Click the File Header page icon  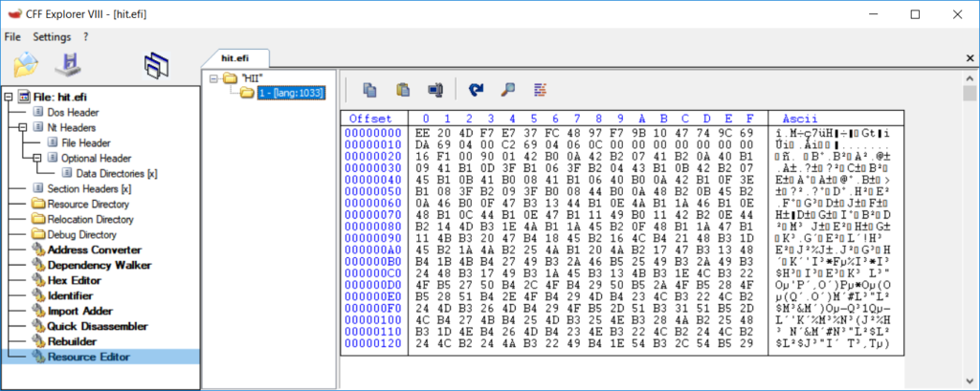pyautogui.click(x=52, y=143)
